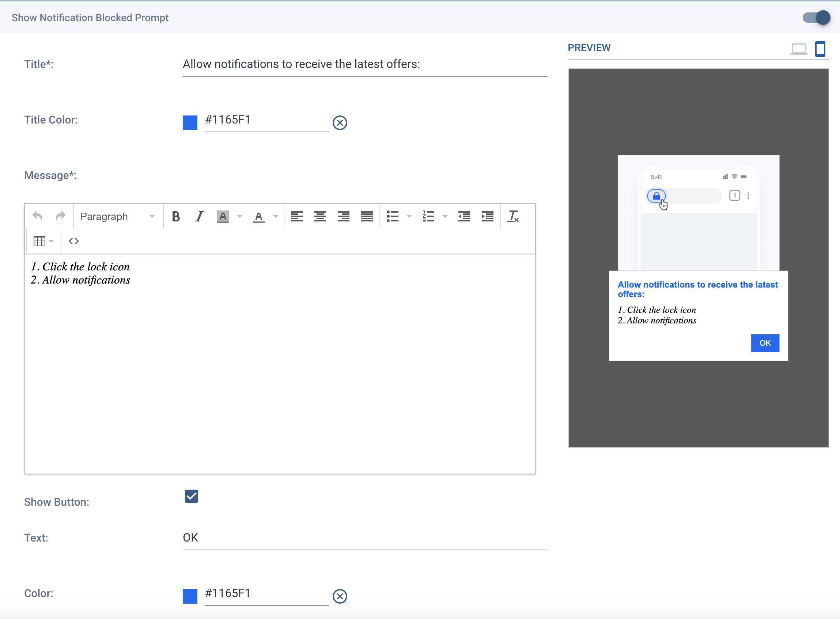Viewport: 840px width, 619px height.
Task: Select mobile preview mode icon
Action: [820, 49]
